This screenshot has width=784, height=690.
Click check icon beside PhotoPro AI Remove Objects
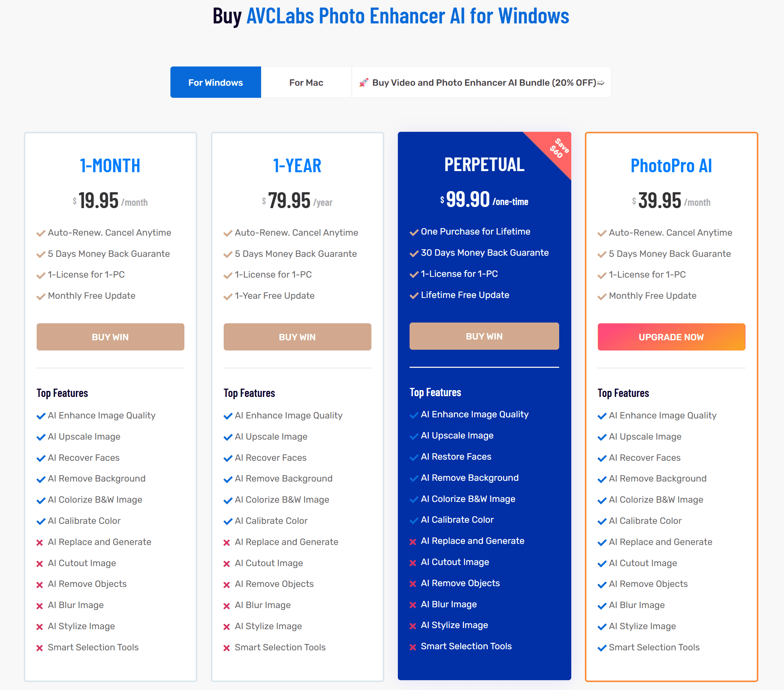click(602, 585)
